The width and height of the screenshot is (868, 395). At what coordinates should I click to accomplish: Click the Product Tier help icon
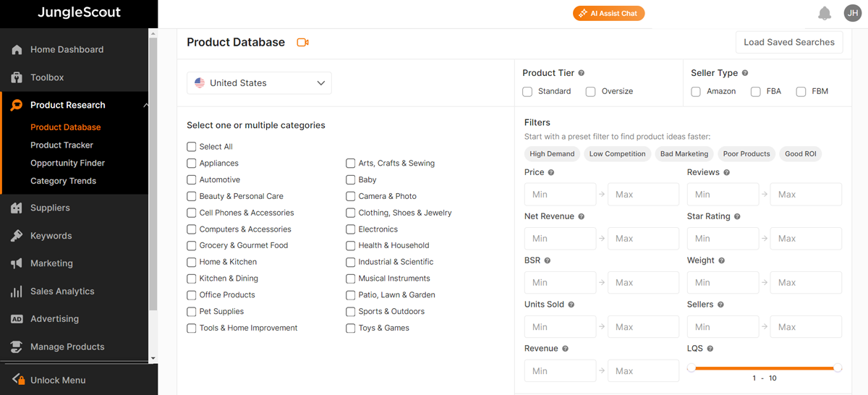tap(582, 73)
